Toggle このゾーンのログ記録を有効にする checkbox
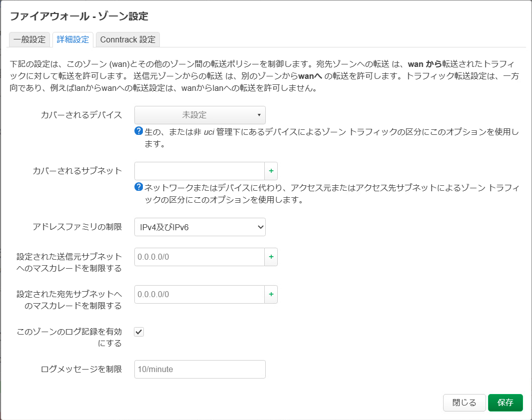 pyautogui.click(x=139, y=332)
